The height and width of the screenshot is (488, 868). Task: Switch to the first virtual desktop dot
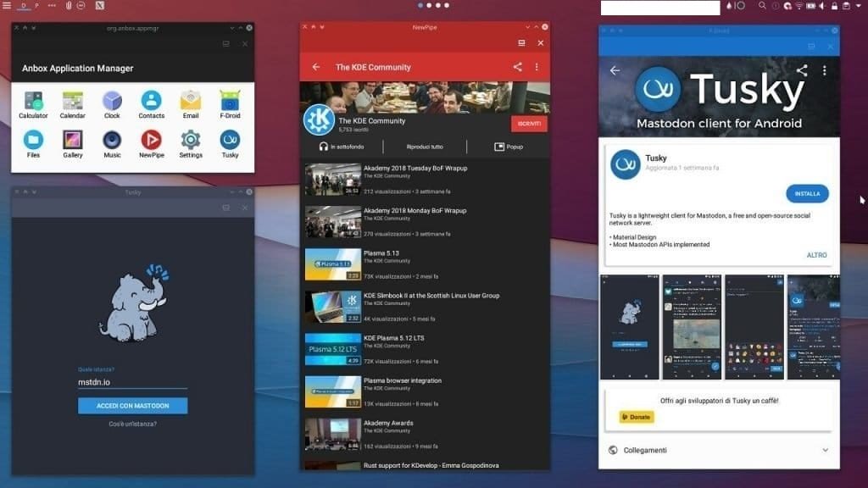tap(420, 6)
